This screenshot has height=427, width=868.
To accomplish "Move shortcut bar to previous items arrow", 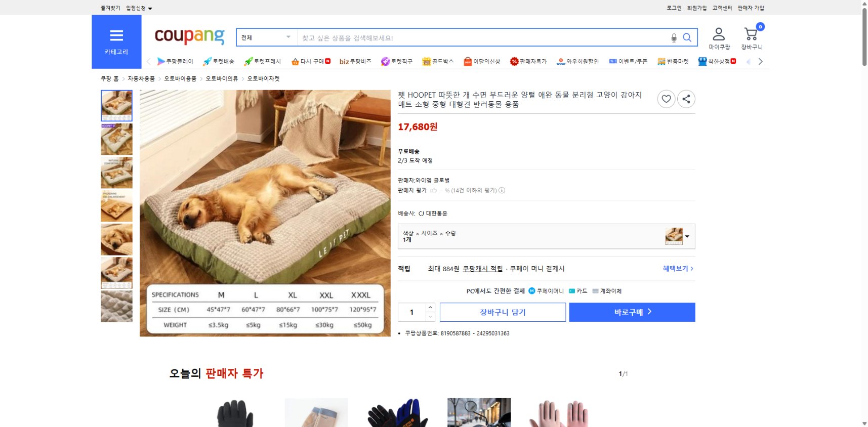I will coord(148,61).
